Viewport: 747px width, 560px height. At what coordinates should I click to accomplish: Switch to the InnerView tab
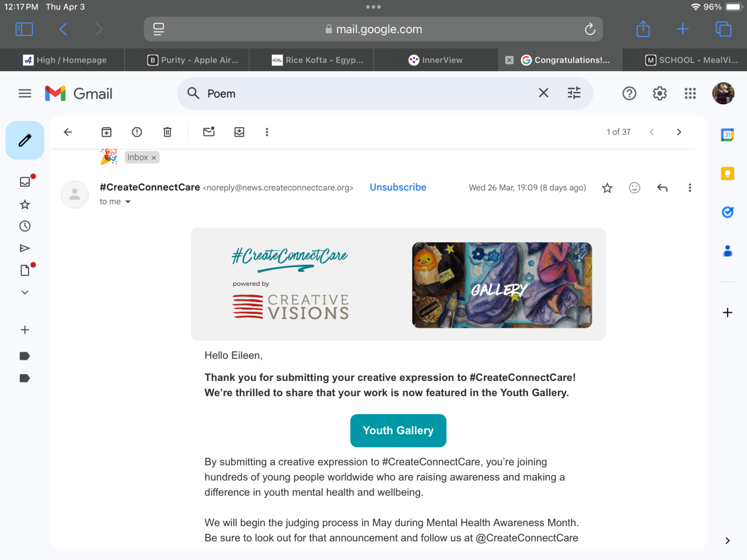pyautogui.click(x=436, y=60)
